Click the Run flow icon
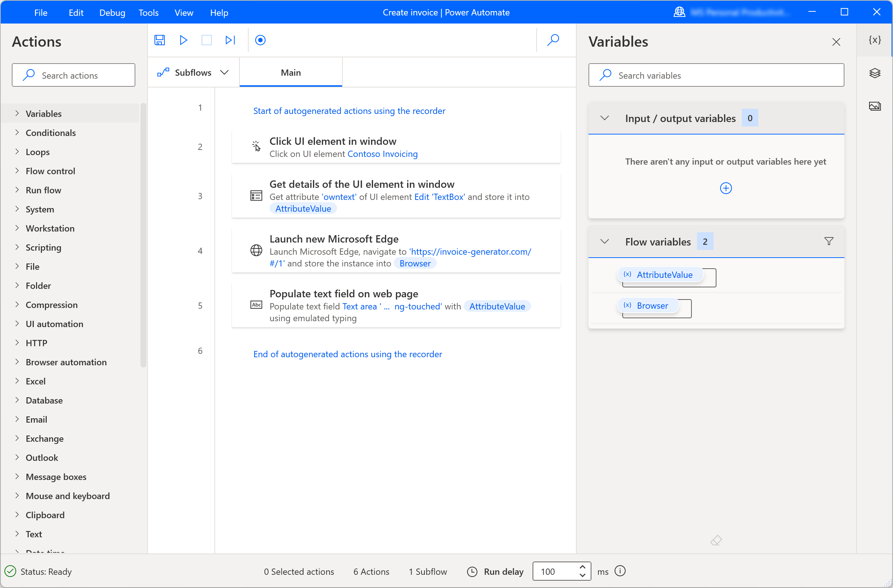Screen dimensions: 893x588 [183, 40]
